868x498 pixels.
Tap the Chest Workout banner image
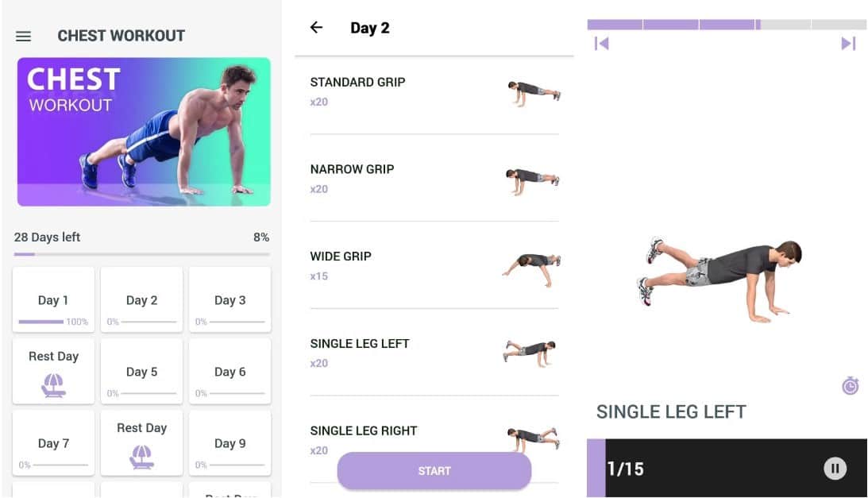tap(144, 132)
